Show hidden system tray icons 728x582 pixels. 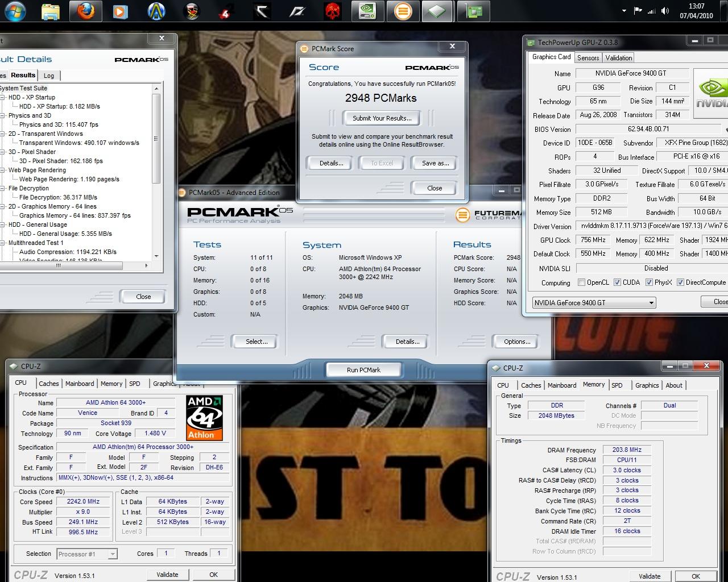coord(624,10)
